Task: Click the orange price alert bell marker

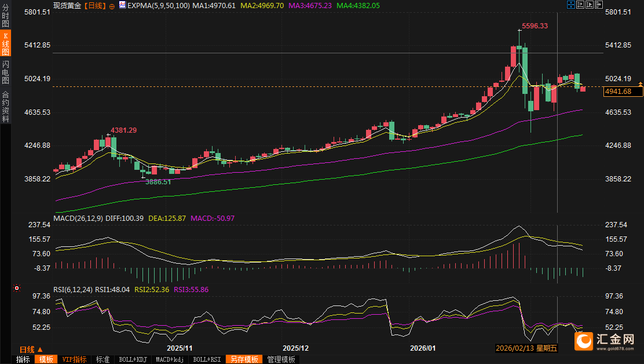Action: [640, 85]
